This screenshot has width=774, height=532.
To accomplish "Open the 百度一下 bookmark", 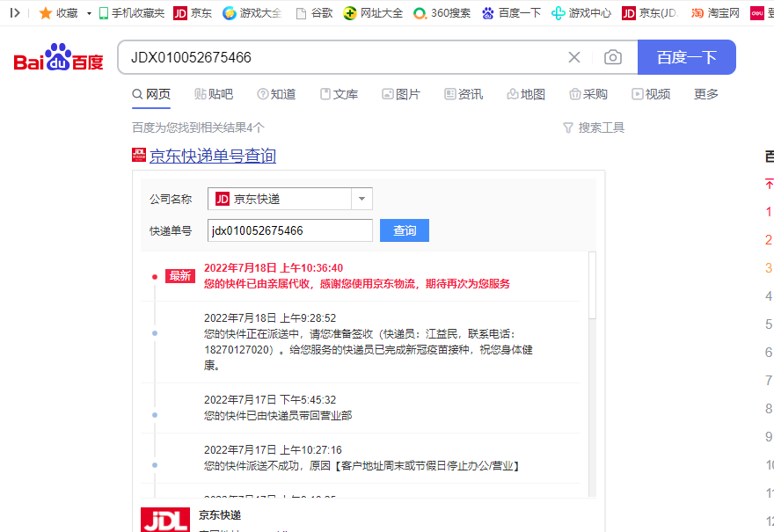I will pos(511,13).
